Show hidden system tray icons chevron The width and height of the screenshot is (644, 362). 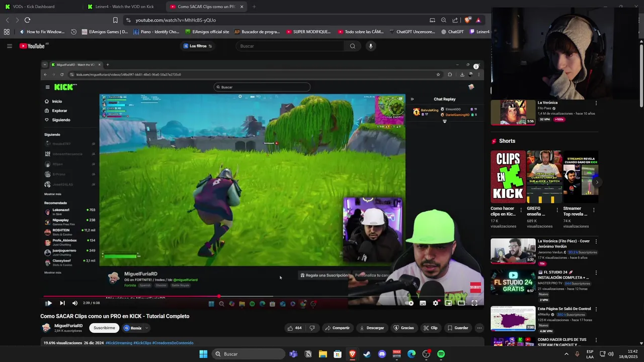(x=567, y=354)
